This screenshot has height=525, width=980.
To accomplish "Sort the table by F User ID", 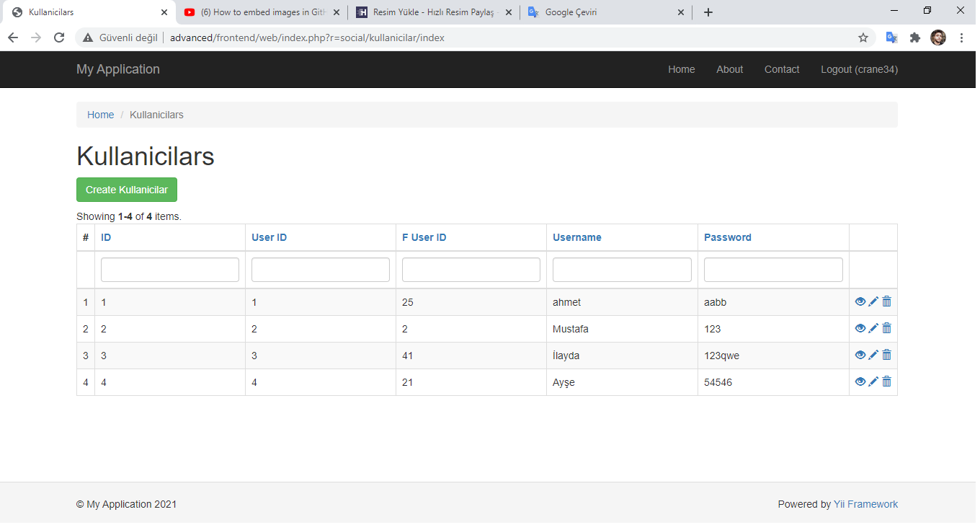I will [424, 237].
